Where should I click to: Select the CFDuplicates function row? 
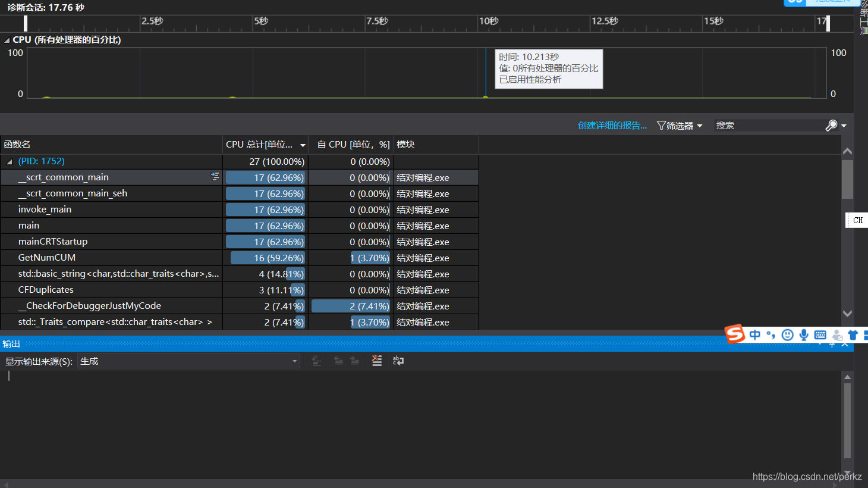click(240, 290)
